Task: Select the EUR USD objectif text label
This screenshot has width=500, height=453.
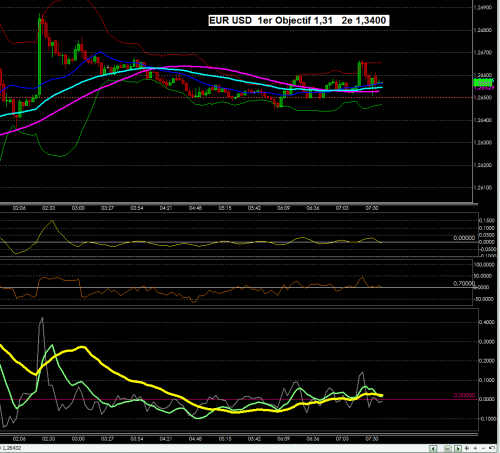Action: 299,20
